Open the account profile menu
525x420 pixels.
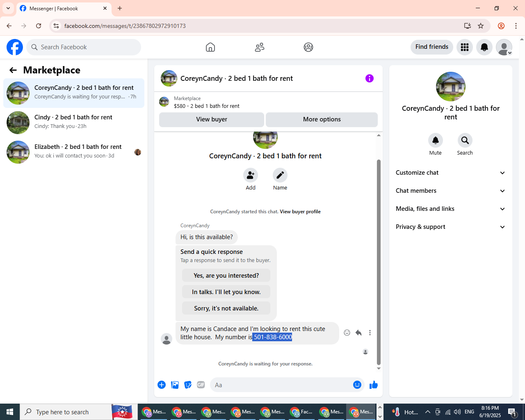pos(504,47)
